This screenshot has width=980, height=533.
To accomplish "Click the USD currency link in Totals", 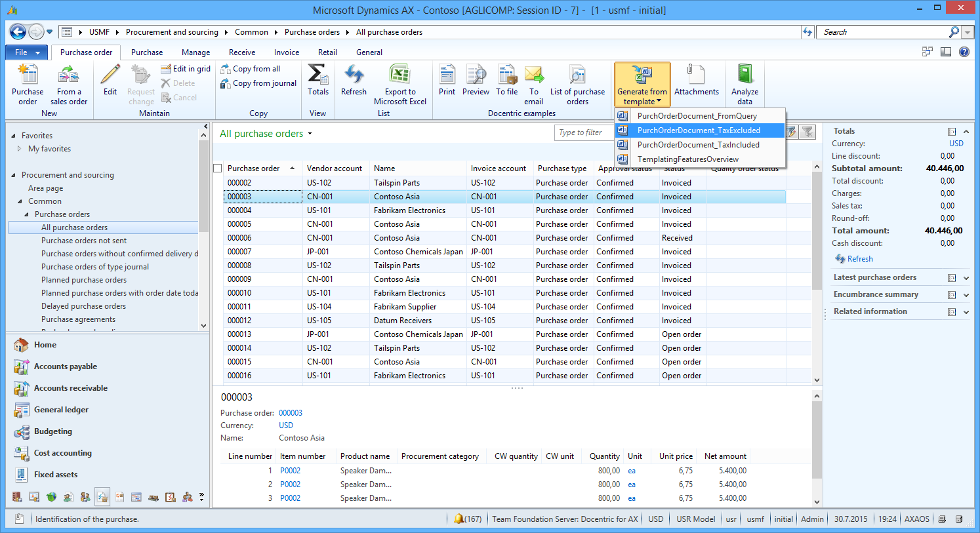I will coord(956,144).
